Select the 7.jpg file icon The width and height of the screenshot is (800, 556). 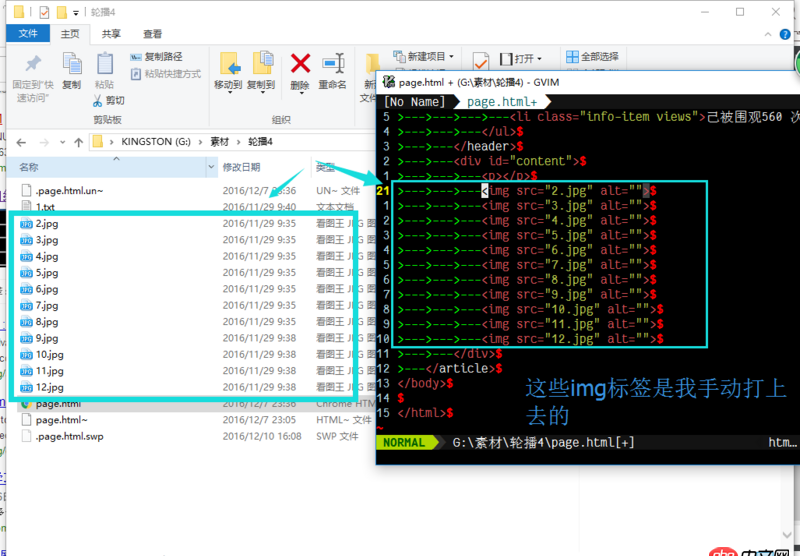[x=26, y=306]
